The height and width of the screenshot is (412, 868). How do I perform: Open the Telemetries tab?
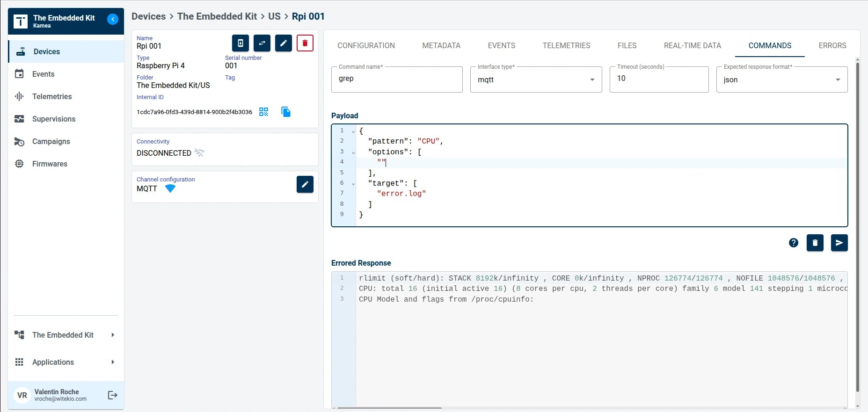pos(566,45)
